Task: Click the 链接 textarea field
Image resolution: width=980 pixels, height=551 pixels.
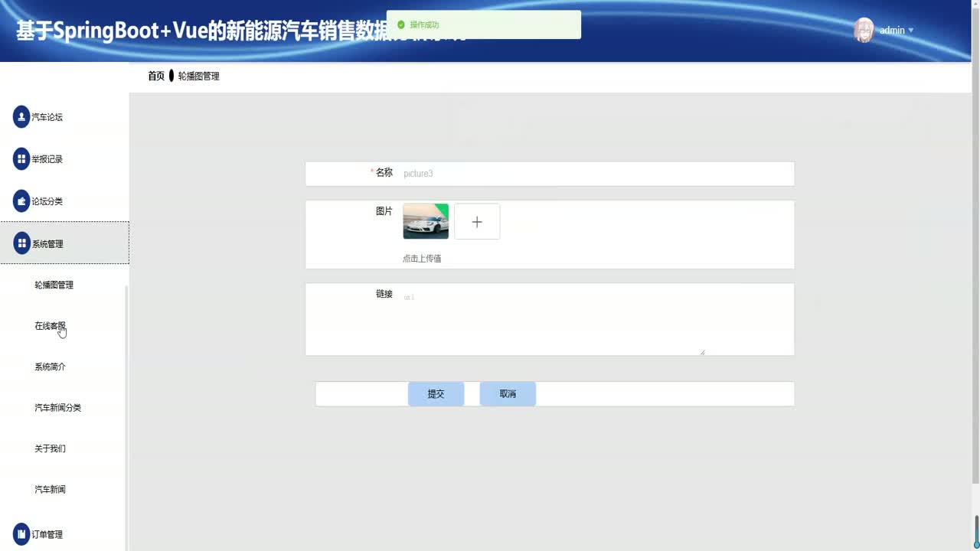Action: click(x=551, y=320)
